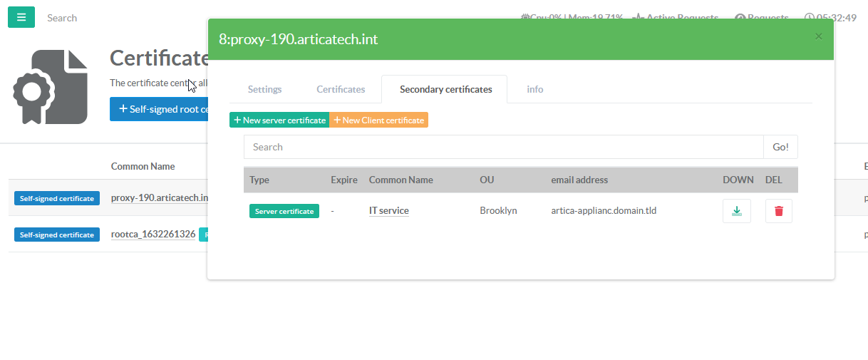Open the info tab
This screenshot has width=868, height=360.
534,89
